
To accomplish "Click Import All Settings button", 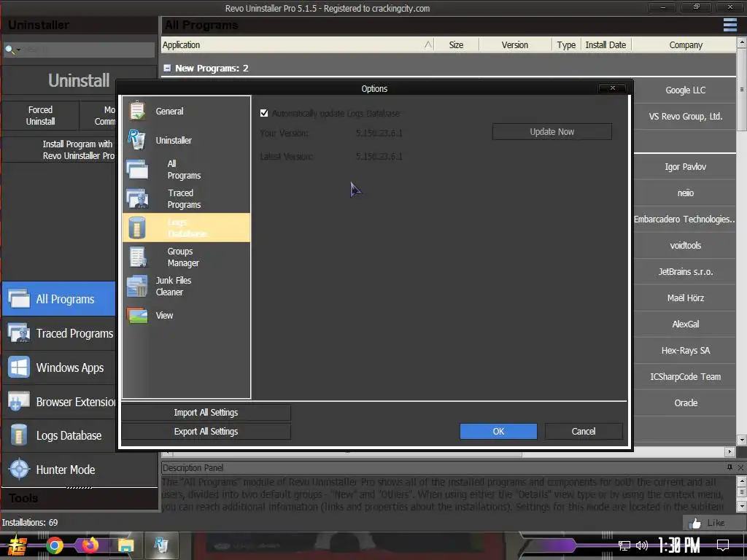I will coord(206,413).
